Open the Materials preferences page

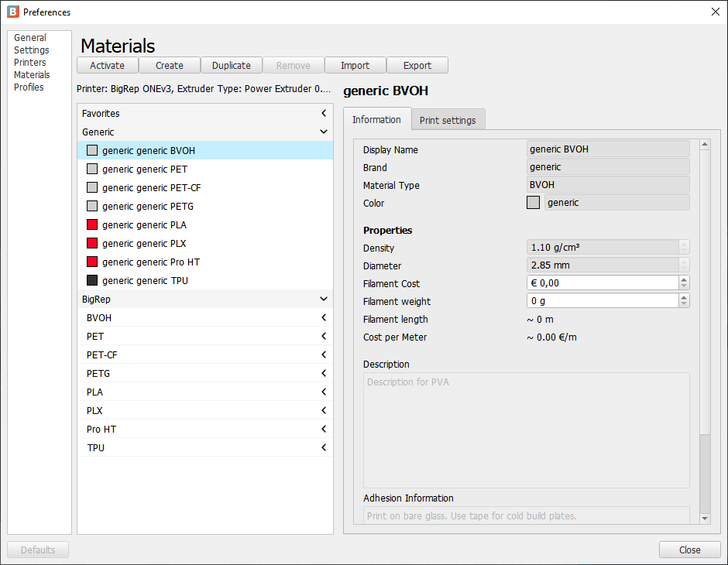(32, 74)
